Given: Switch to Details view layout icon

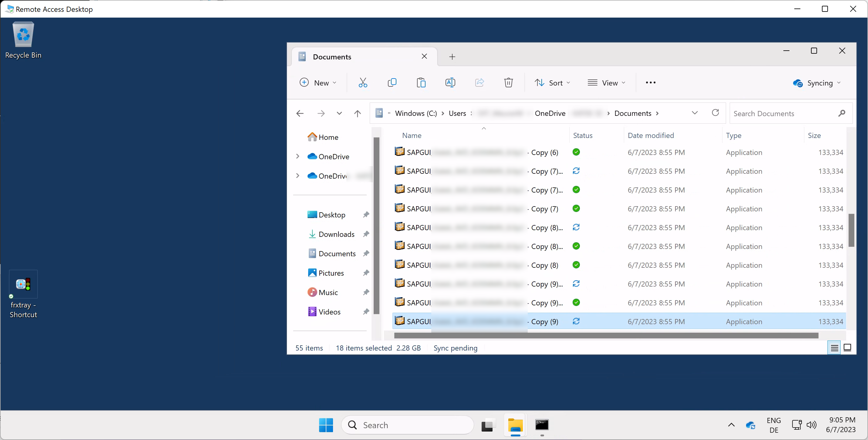Looking at the screenshot, I should (x=834, y=348).
